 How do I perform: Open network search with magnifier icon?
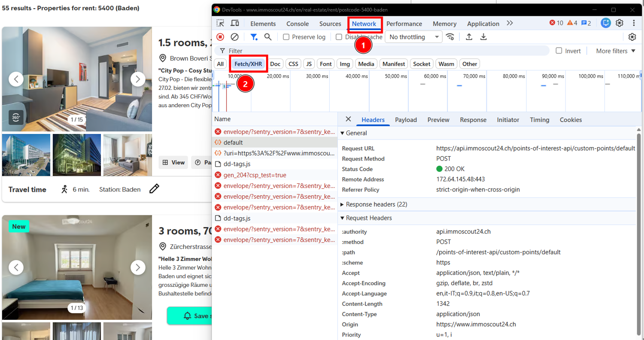[x=268, y=37]
